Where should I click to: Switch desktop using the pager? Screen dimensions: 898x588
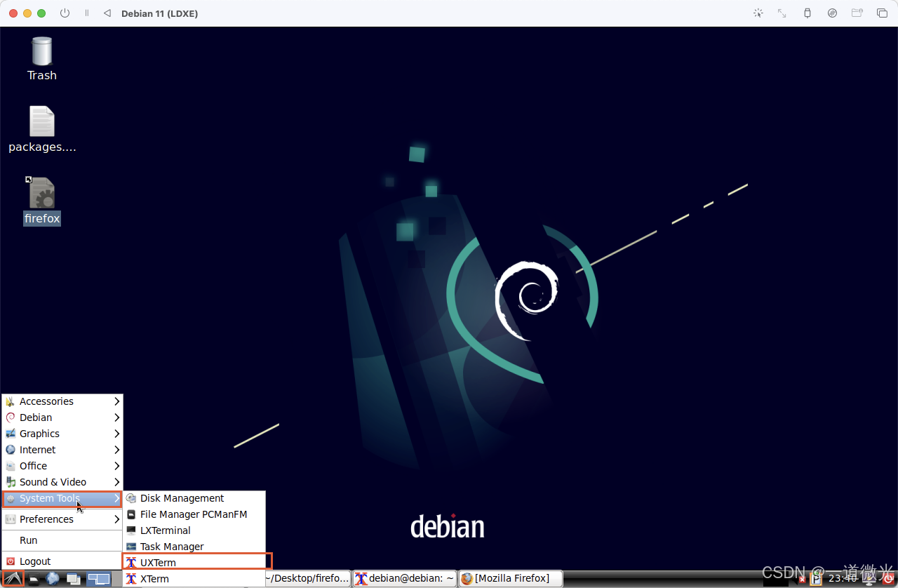(99, 580)
